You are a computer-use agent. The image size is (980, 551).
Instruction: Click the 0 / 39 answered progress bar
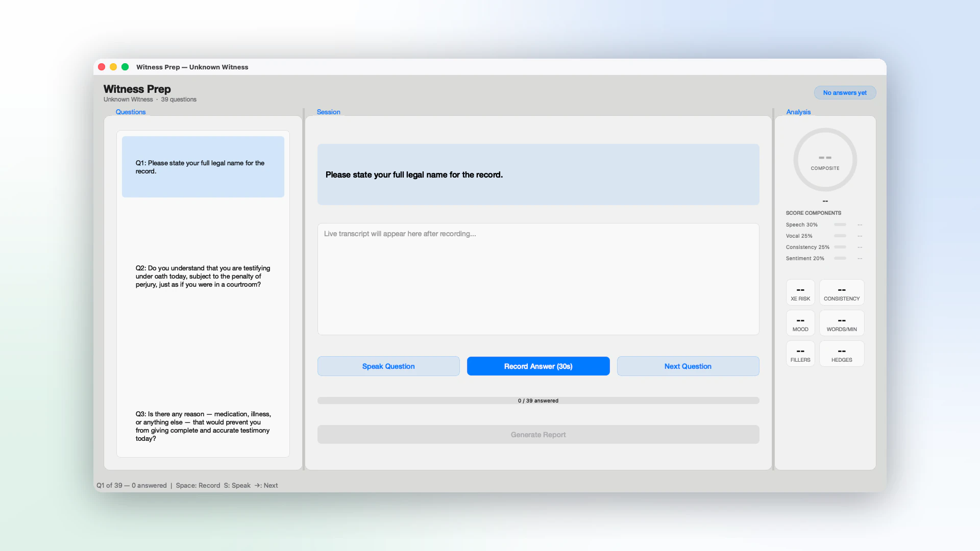[x=538, y=400]
